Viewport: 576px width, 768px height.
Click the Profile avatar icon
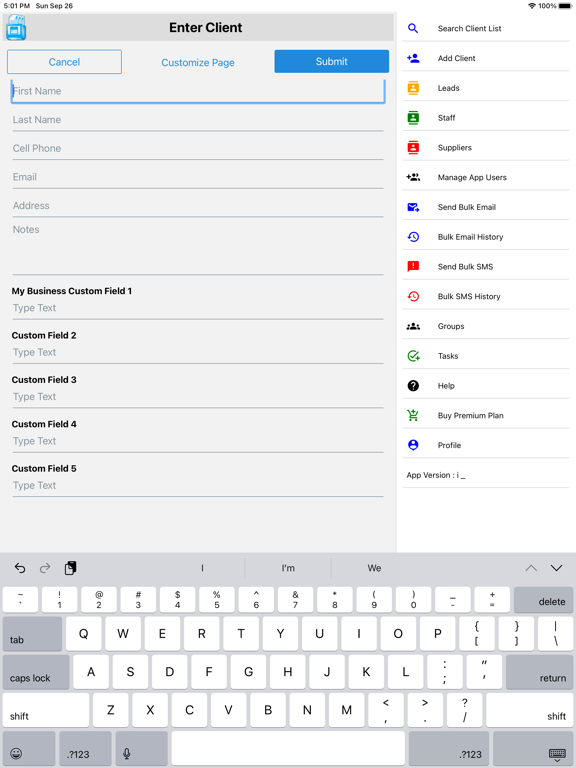pyautogui.click(x=413, y=445)
